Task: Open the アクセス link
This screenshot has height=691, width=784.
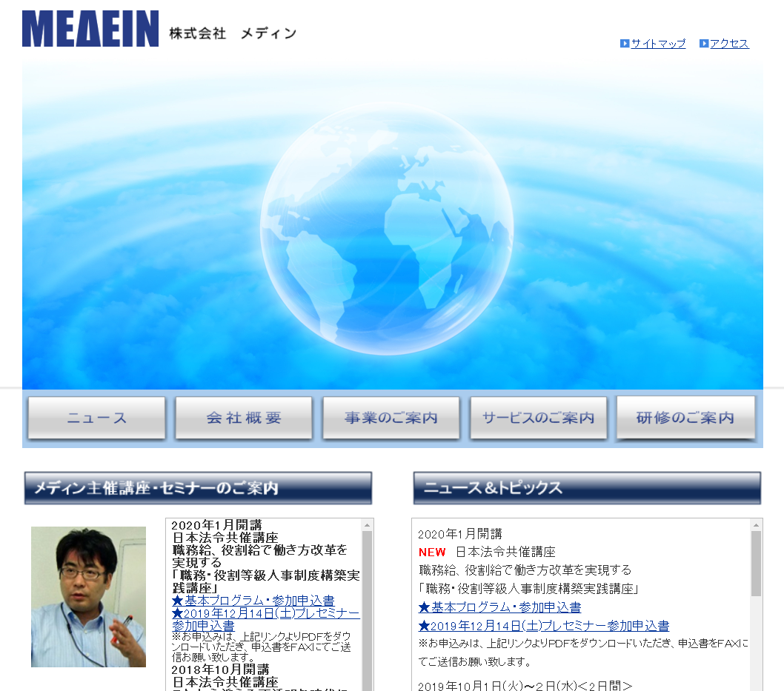Action: click(729, 43)
